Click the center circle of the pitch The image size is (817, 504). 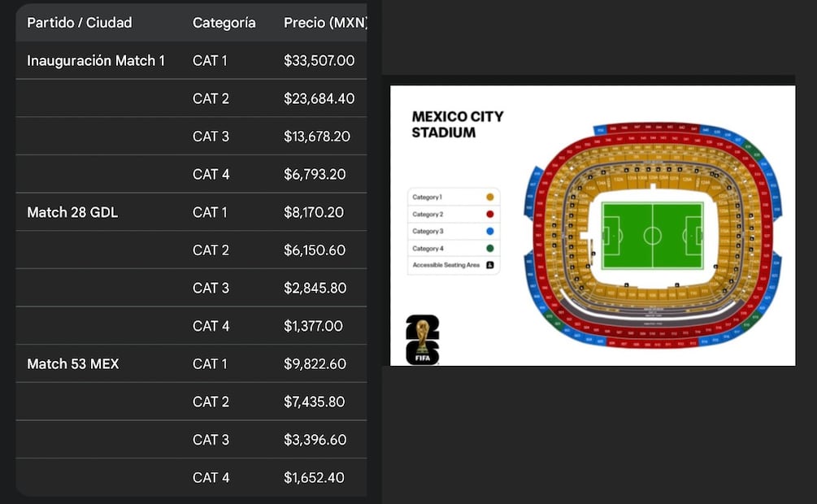652,236
